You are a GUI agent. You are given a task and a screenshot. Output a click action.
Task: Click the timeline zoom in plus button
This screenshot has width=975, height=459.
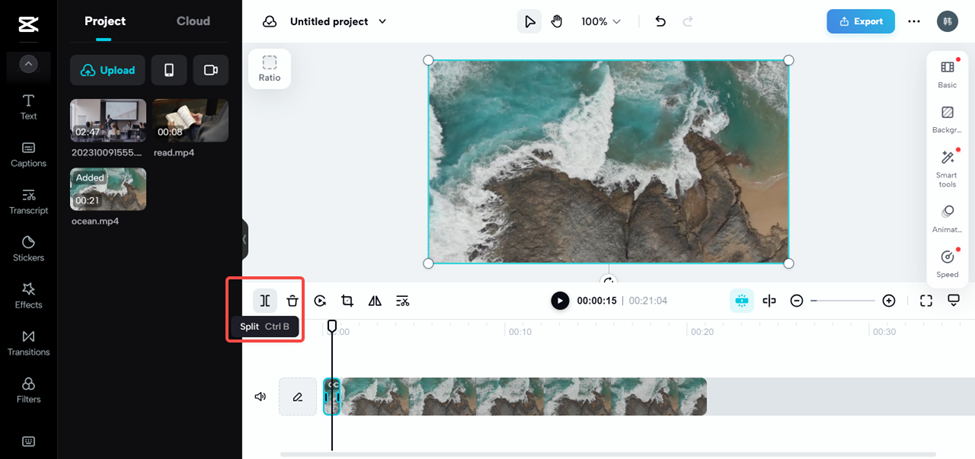pos(889,301)
